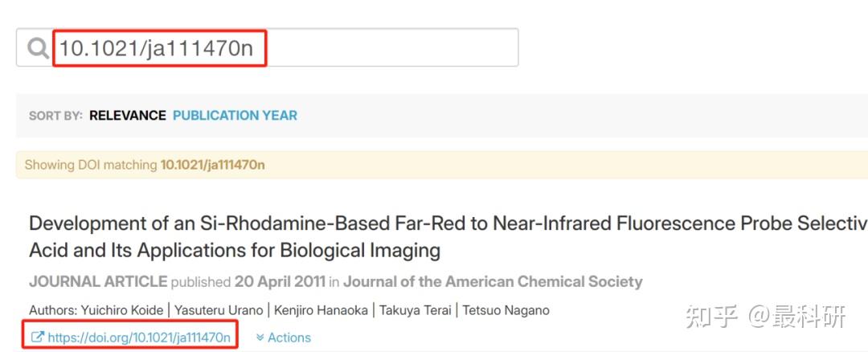The height and width of the screenshot is (352, 868).
Task: Click the bold DOI number in yellow banner
Action: pyautogui.click(x=212, y=165)
